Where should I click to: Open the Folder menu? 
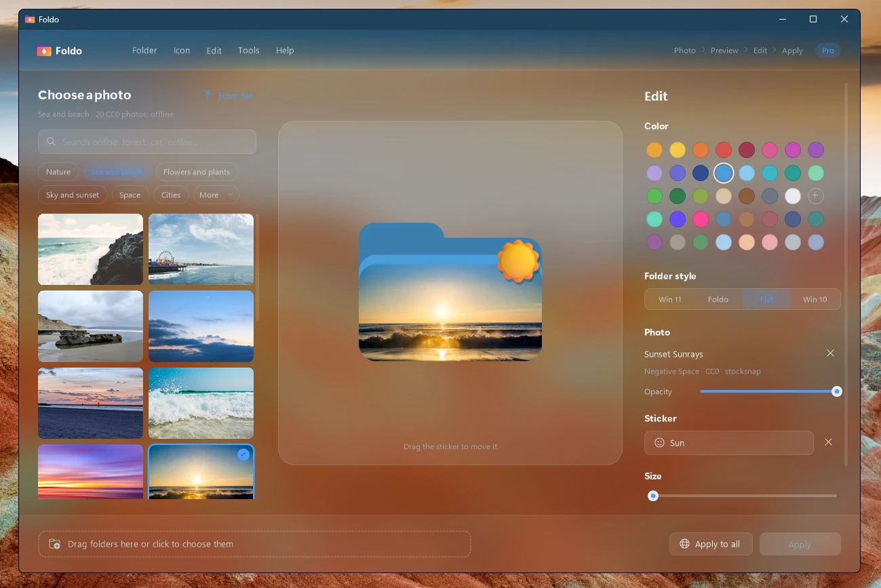144,51
